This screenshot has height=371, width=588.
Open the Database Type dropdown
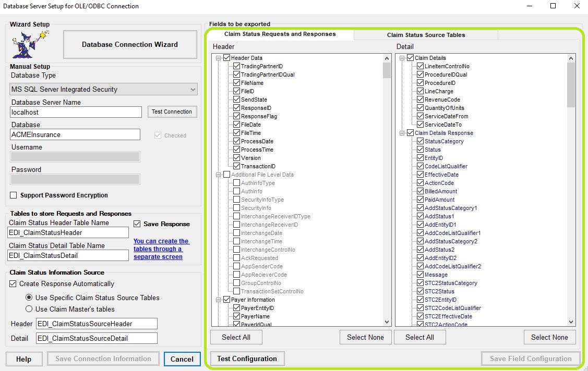pyautogui.click(x=103, y=90)
